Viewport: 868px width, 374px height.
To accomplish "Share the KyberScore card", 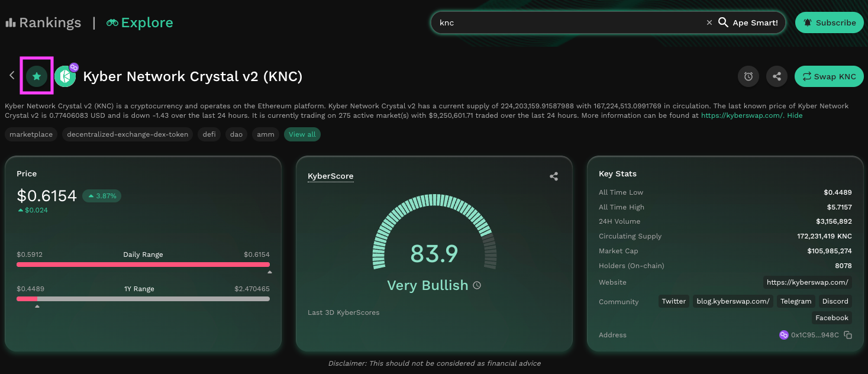I will (x=554, y=176).
